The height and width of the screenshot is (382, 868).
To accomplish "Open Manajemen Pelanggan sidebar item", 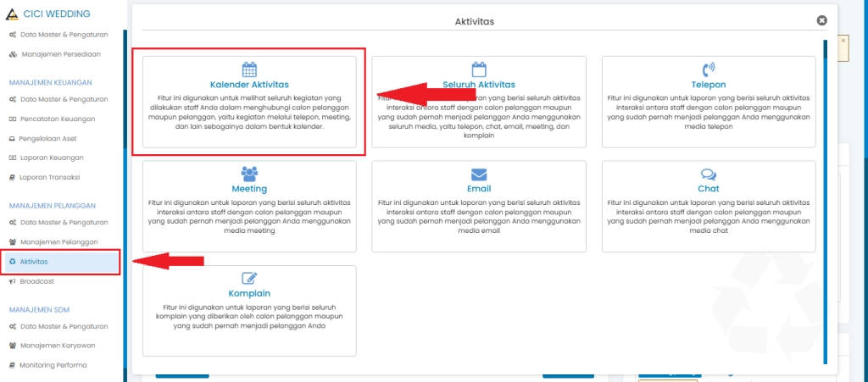I will click(58, 242).
